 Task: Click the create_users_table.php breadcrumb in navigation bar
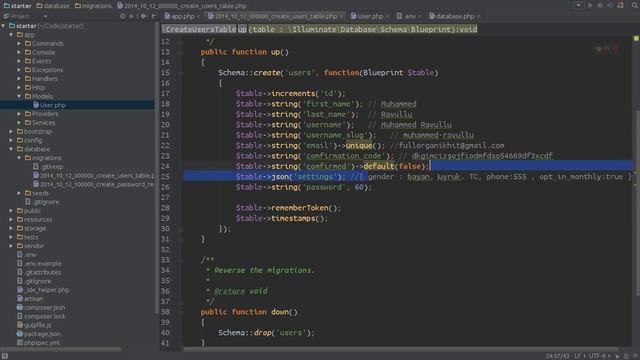tap(182, 6)
